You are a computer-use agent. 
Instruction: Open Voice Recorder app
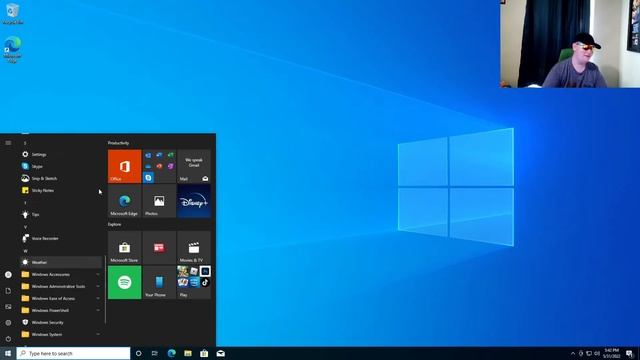pos(61,238)
